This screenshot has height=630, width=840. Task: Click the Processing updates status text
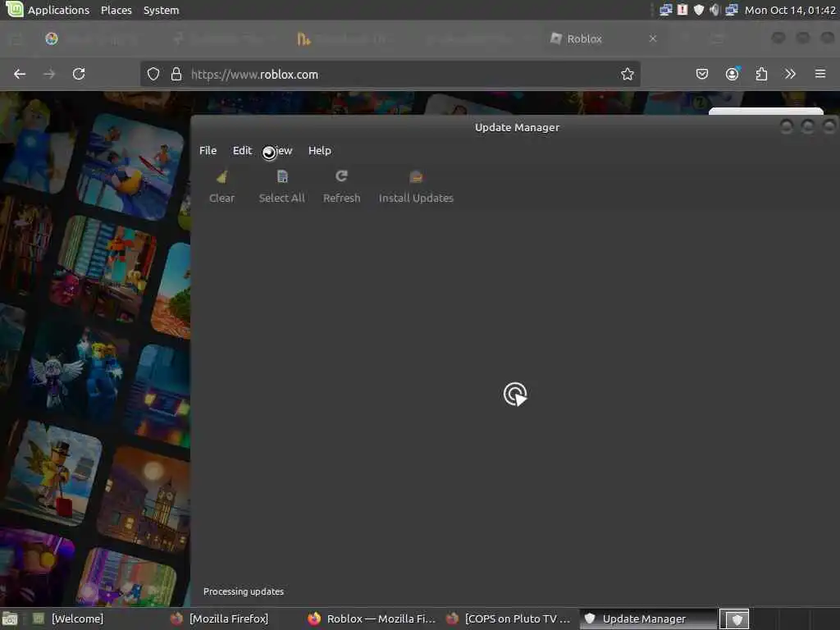pos(244,591)
